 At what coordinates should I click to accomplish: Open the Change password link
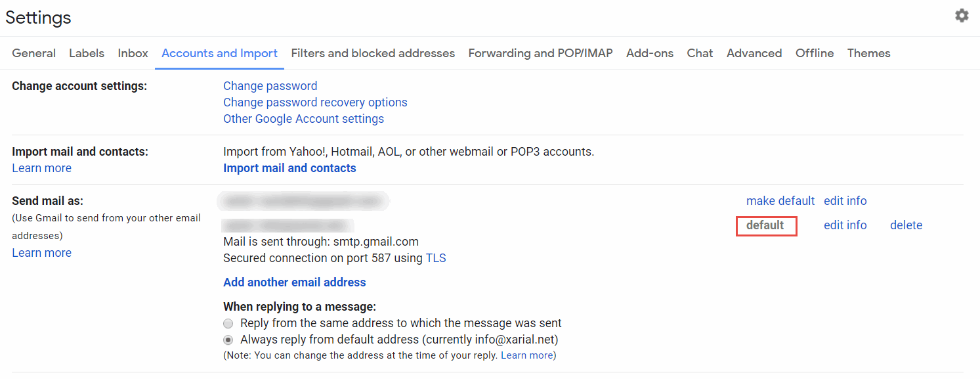(270, 85)
